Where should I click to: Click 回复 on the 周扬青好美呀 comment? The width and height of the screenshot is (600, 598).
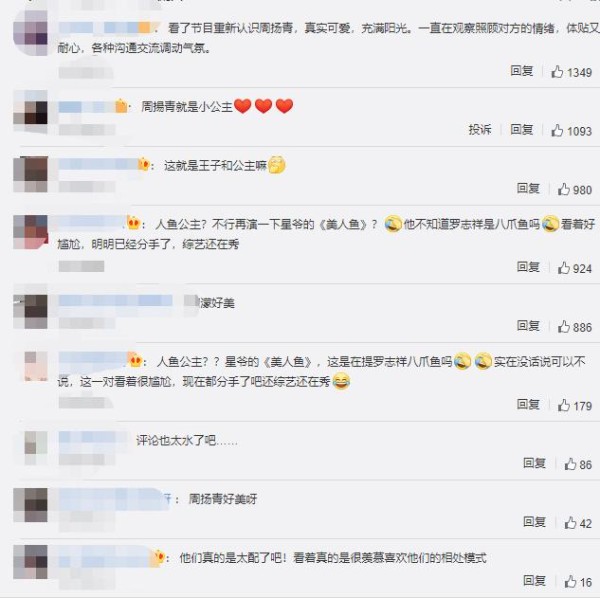(534, 521)
